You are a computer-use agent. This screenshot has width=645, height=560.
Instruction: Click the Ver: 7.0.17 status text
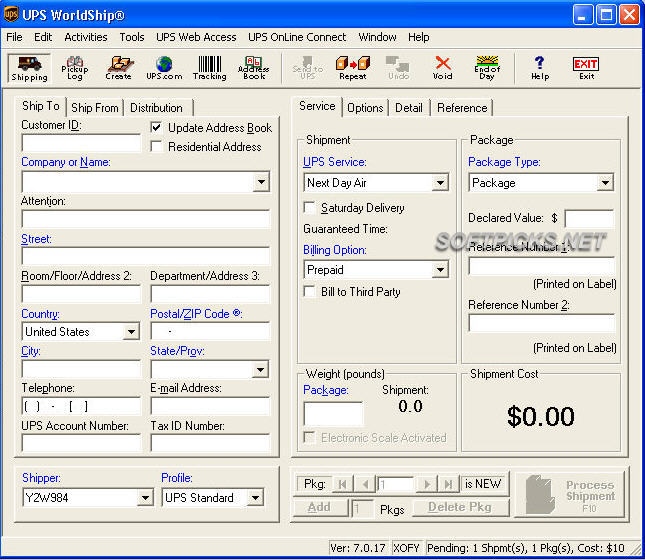358,548
